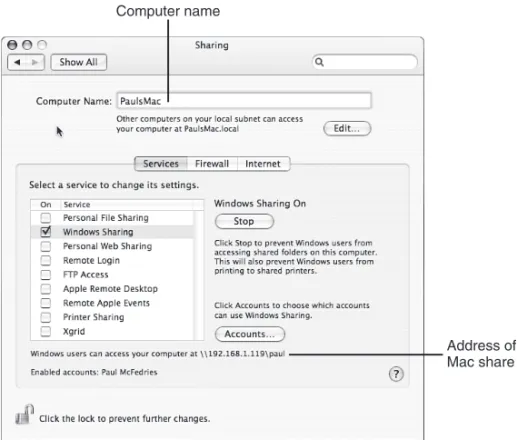The width and height of the screenshot is (517, 440).
Task: Click the Computer Name text field
Action: click(x=244, y=101)
